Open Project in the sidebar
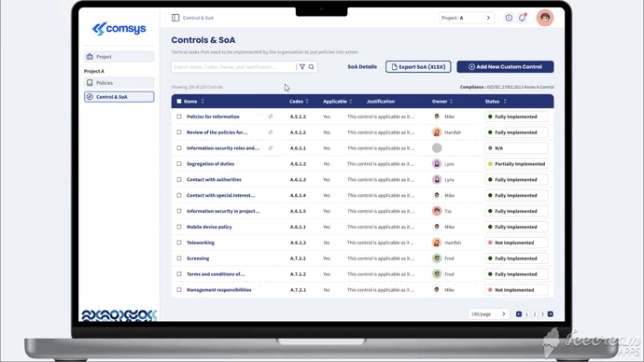The width and height of the screenshot is (644, 362). (119, 57)
